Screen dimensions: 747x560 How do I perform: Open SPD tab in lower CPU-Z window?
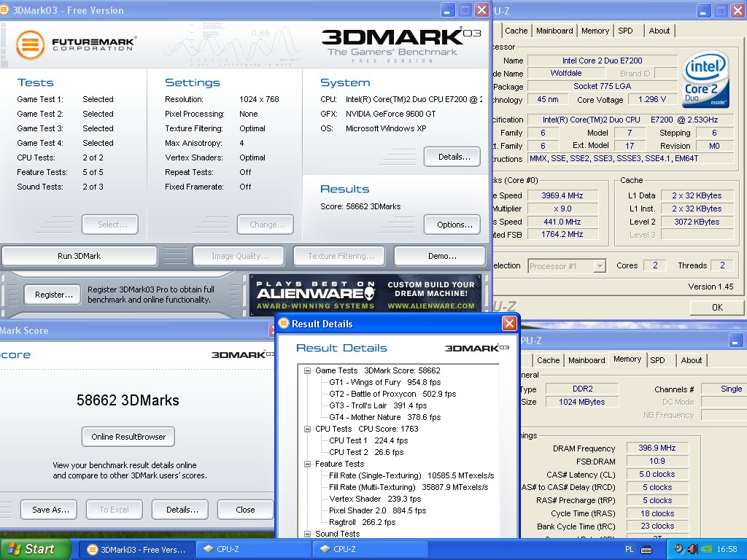point(657,360)
